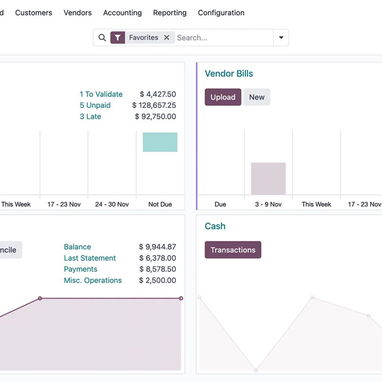Click the Balance link
Screen dimensions: 382x382
click(x=77, y=247)
